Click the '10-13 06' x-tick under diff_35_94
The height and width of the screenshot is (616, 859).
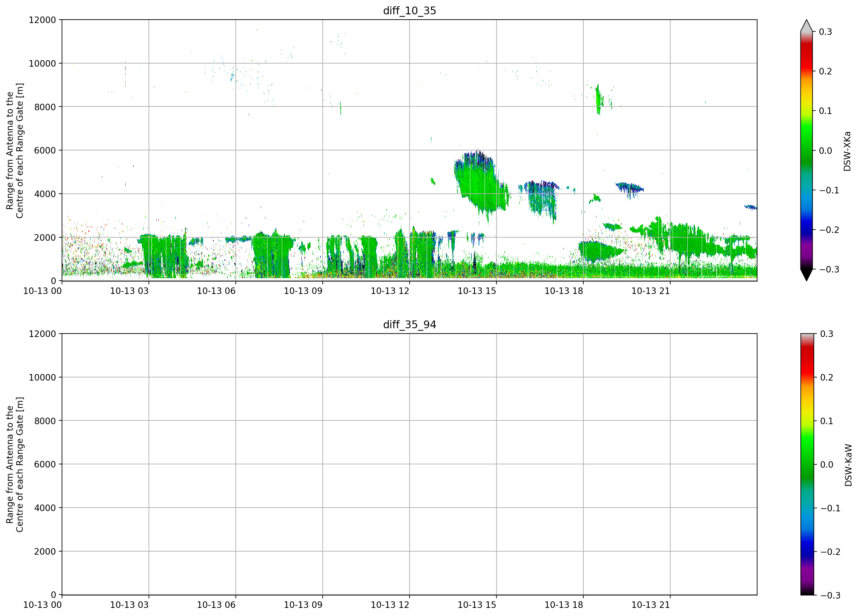tap(216, 605)
